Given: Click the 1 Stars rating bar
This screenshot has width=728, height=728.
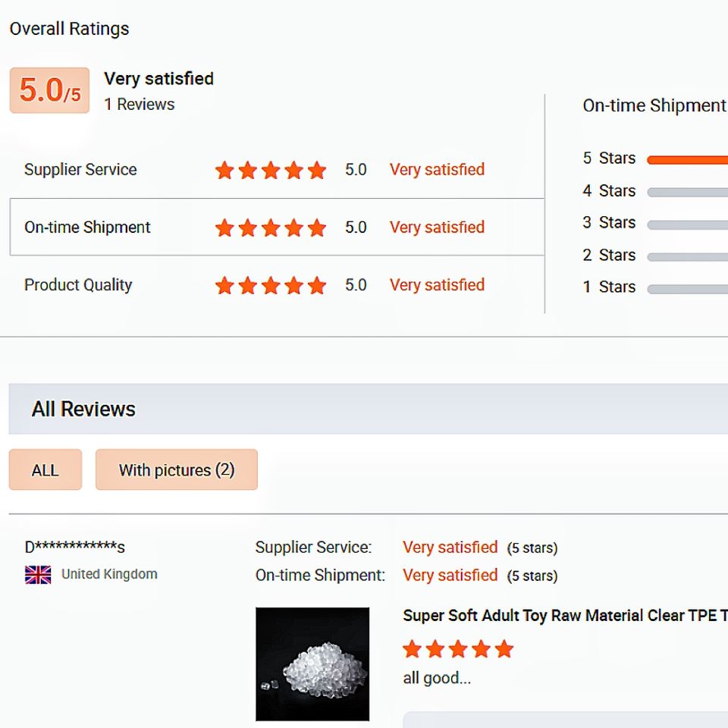Looking at the screenshot, I should point(687,289).
